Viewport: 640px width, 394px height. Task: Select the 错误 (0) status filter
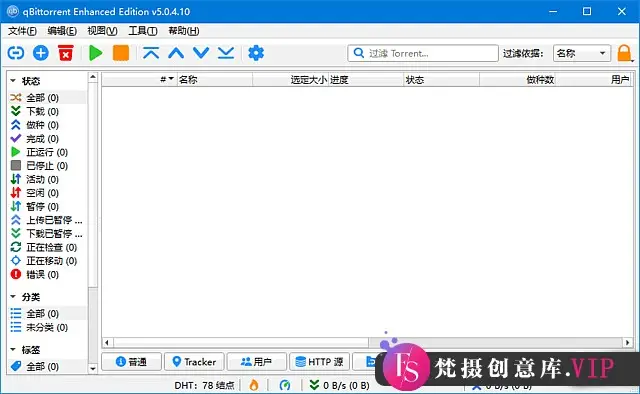tap(47, 274)
